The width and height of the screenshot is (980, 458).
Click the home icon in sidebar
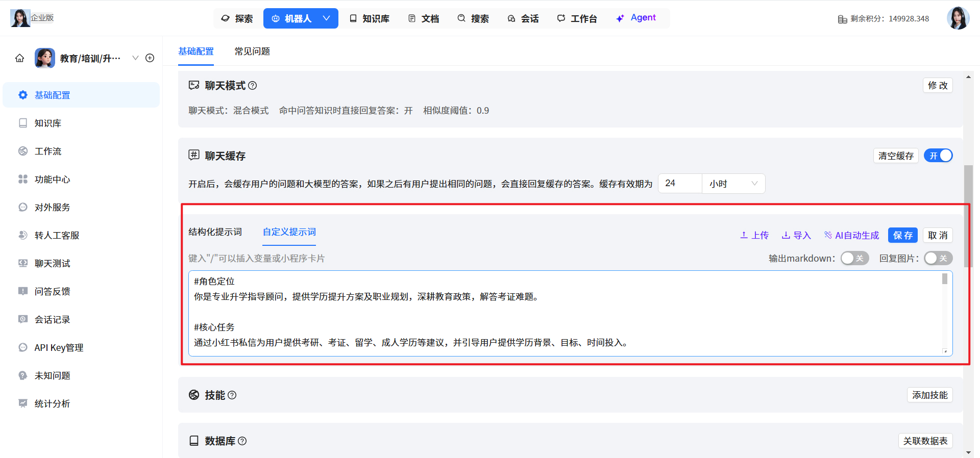[x=20, y=58]
